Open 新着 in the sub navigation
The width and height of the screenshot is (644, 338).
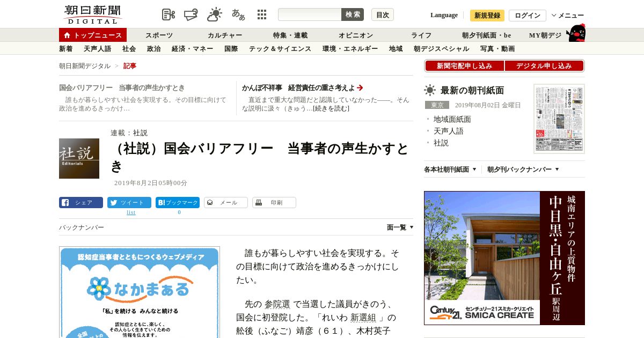(x=66, y=49)
